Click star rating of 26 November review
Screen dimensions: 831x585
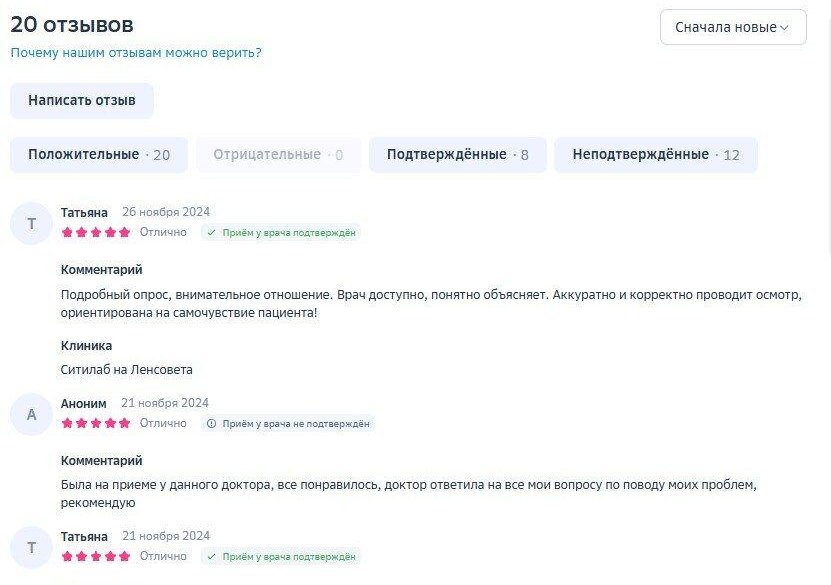96,232
